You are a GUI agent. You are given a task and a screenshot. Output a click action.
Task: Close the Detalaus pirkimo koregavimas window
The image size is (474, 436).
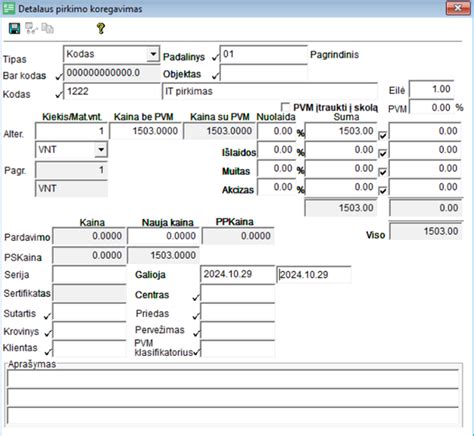458,8
